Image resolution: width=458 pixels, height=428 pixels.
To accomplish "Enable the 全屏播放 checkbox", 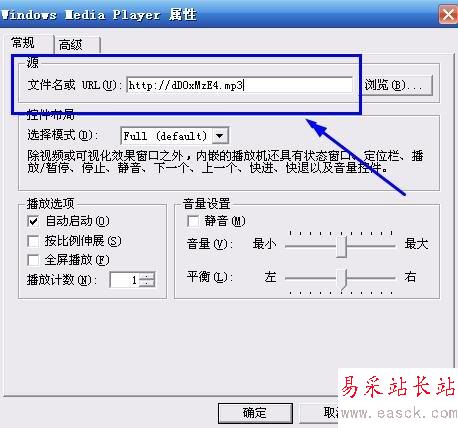I will (x=33, y=260).
